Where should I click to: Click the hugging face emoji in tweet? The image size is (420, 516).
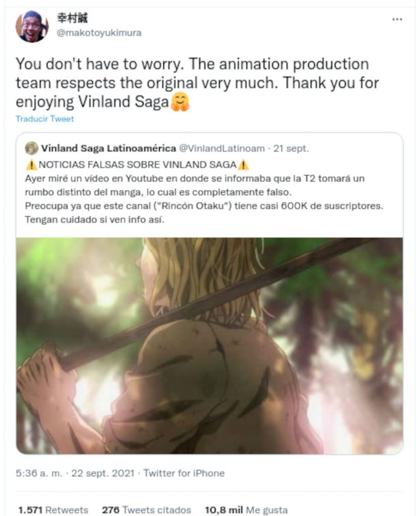180,102
